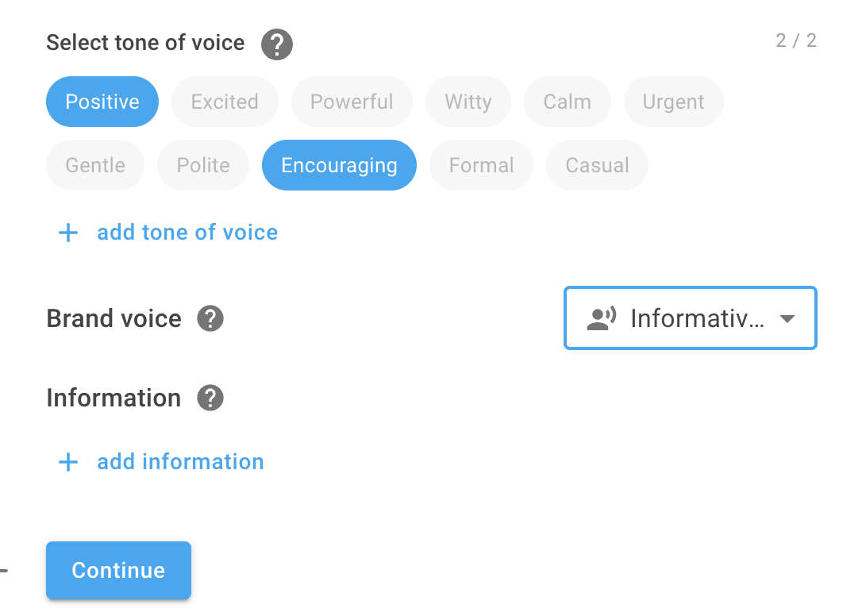Screen dimensions: 862x616
Task: Toggle the Powerful tone chip
Action: pos(352,102)
